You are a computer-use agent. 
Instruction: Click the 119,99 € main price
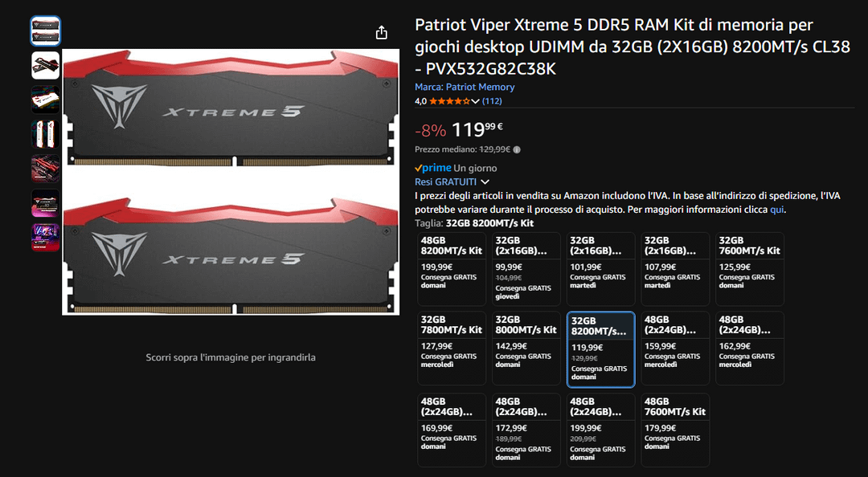click(x=477, y=130)
